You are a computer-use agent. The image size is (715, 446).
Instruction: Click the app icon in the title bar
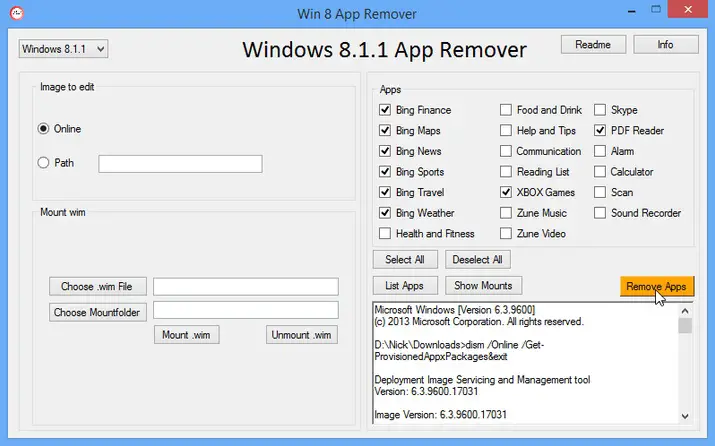17,13
